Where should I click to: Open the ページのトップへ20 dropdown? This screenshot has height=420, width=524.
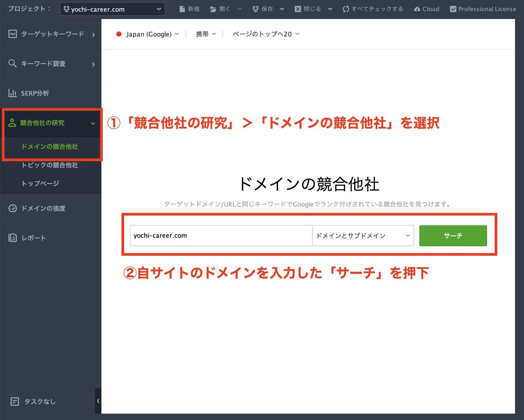266,34
